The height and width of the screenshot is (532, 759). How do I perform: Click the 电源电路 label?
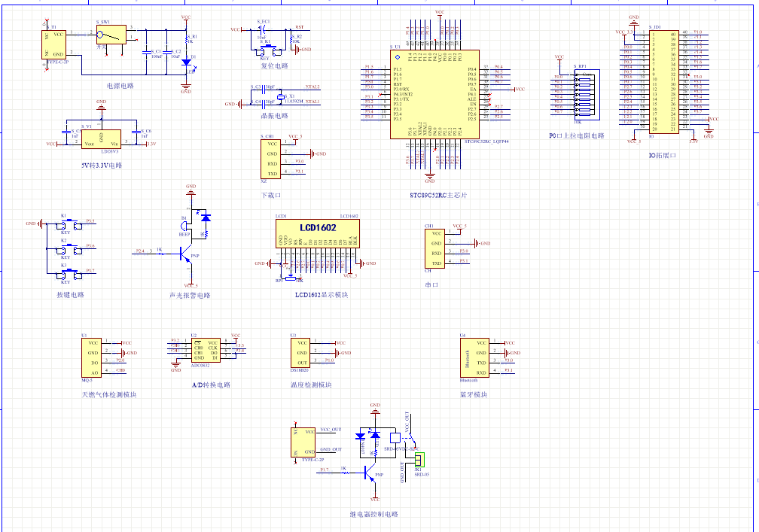pos(120,86)
